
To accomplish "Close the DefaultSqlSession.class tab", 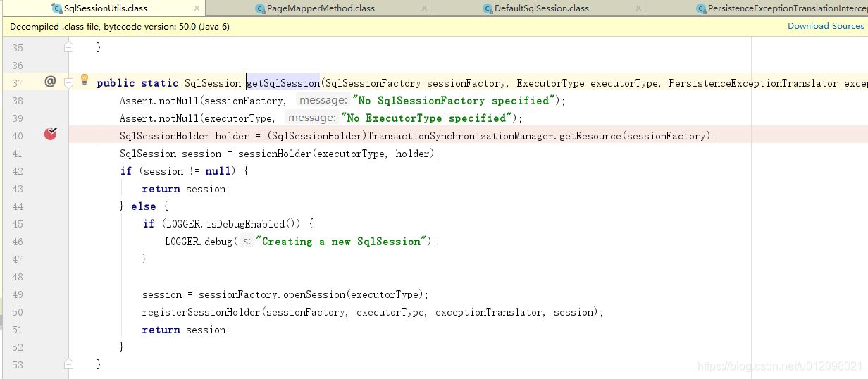I will pyautogui.click(x=638, y=8).
